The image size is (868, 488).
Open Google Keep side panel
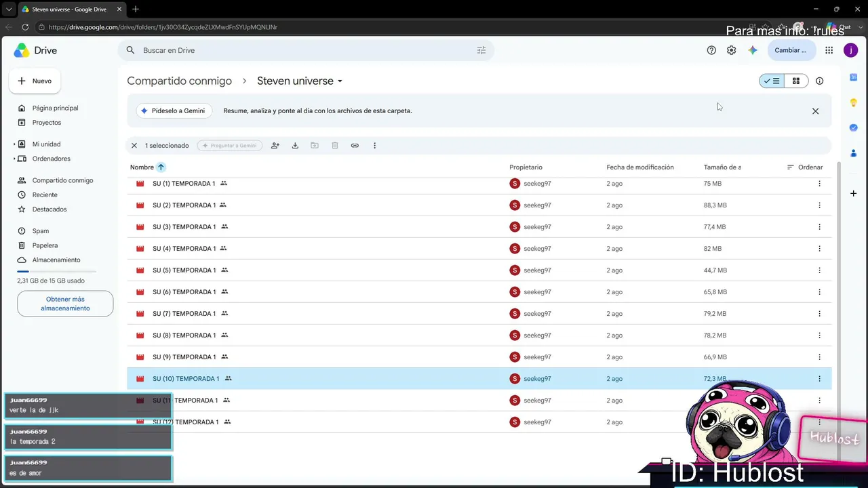coord(853,102)
